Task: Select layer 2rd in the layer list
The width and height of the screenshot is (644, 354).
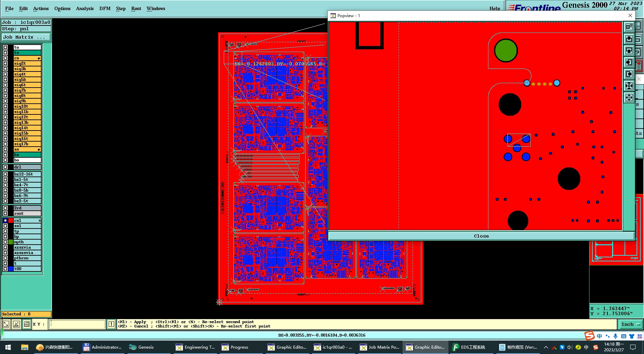Action: tap(27, 208)
